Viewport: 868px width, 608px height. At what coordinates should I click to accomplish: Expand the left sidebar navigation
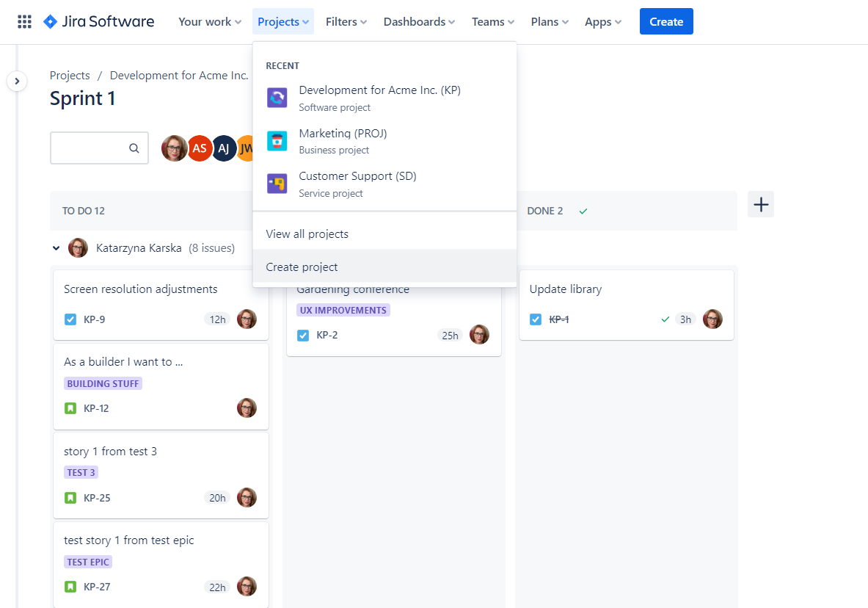pos(17,81)
